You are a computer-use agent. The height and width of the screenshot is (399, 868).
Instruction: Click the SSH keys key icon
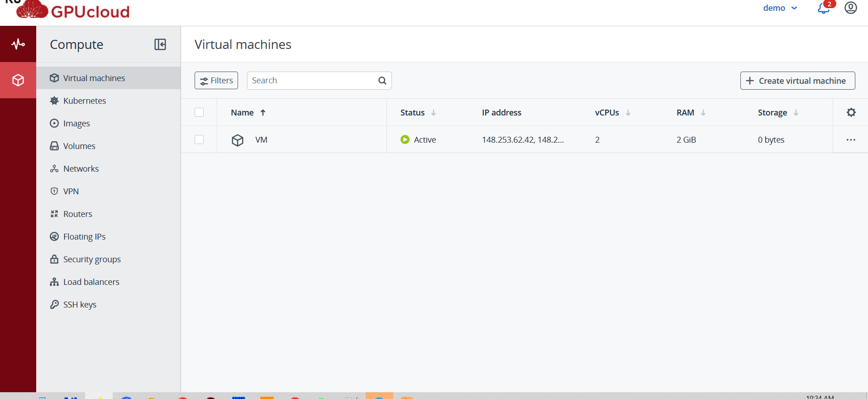coord(54,304)
